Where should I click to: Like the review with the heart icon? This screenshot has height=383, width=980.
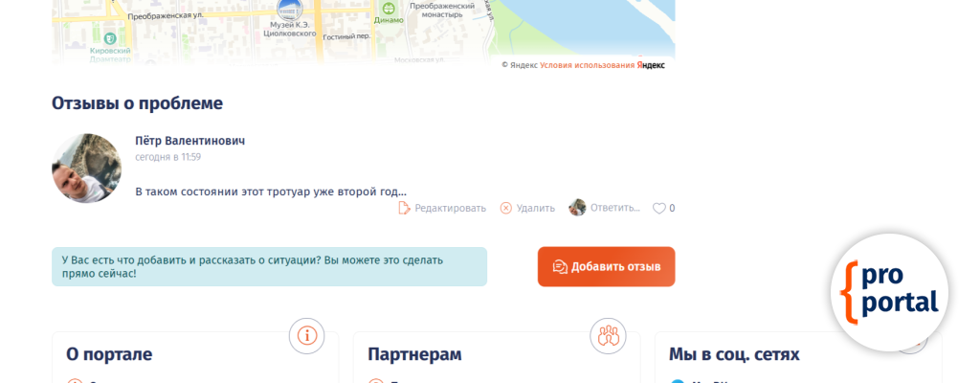pyautogui.click(x=658, y=209)
